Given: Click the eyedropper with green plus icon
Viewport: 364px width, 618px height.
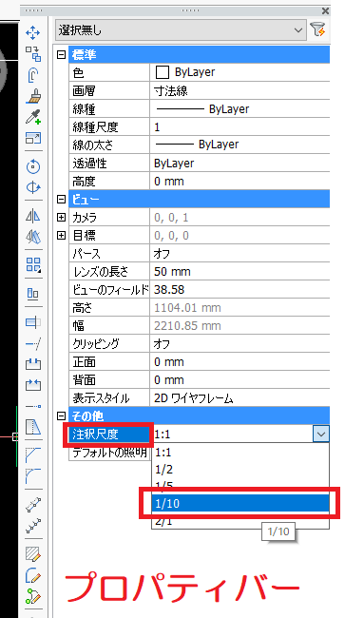Looking at the screenshot, I should [x=33, y=117].
